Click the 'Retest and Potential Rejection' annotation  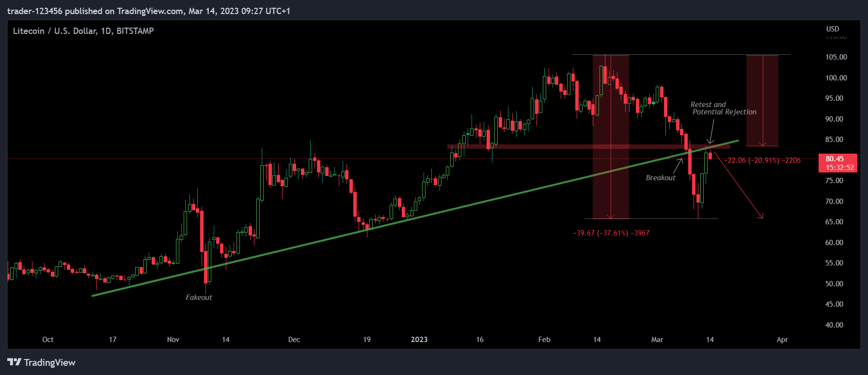coord(723,108)
